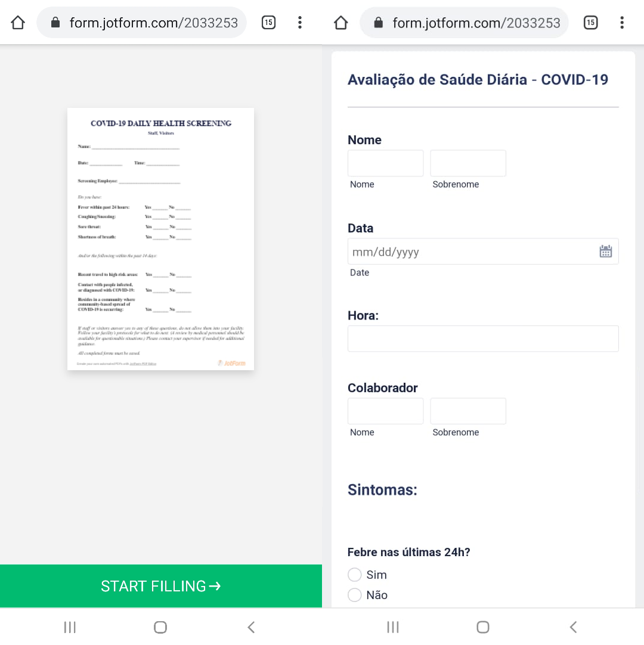The width and height of the screenshot is (644, 645).
Task: Click the first Nome field under Nome
Action: (385, 163)
